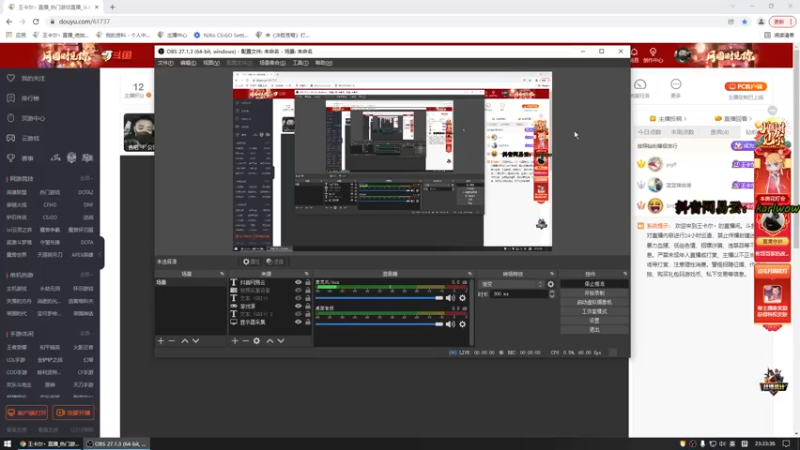The width and height of the screenshot is (800, 450).
Task: Start the virtual camera in OBS controls
Action: pos(594,302)
